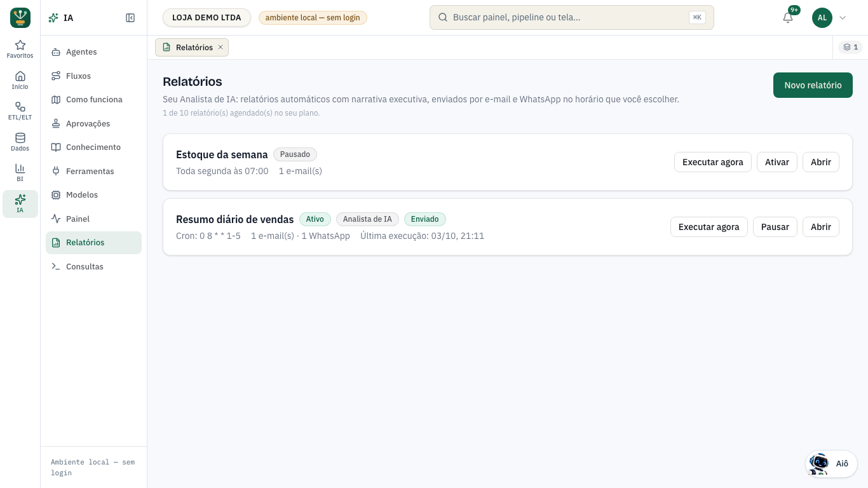The image size is (868, 488).
Task: Open the Resumo diário de vendas report
Action: 821,227
